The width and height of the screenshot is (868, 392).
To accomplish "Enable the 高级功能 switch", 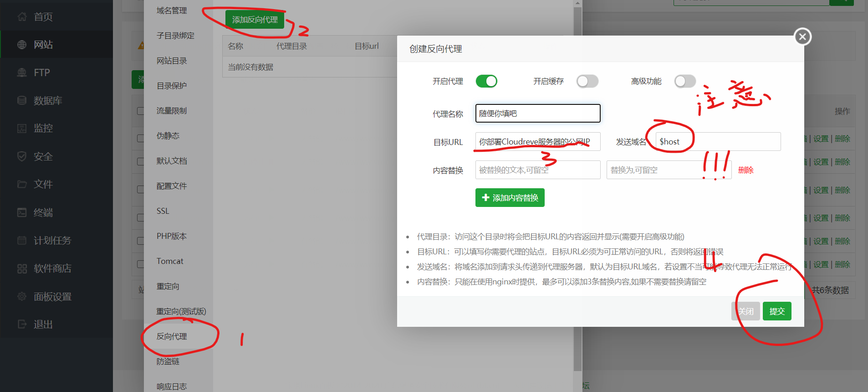I will point(685,81).
